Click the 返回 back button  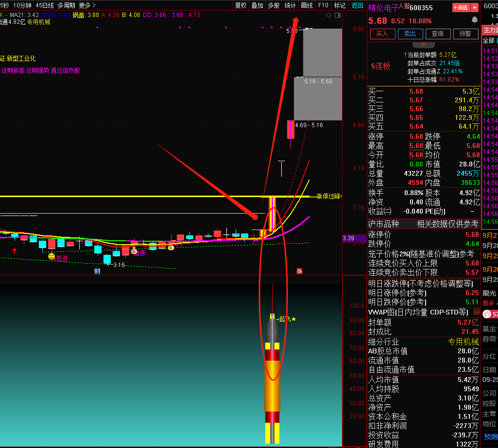pos(357,5)
